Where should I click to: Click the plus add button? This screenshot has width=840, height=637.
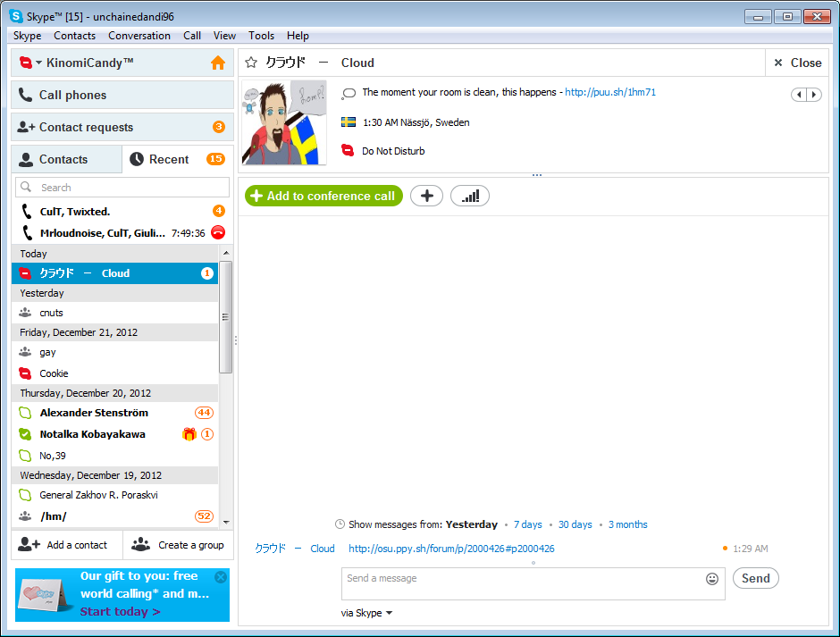pyautogui.click(x=426, y=196)
